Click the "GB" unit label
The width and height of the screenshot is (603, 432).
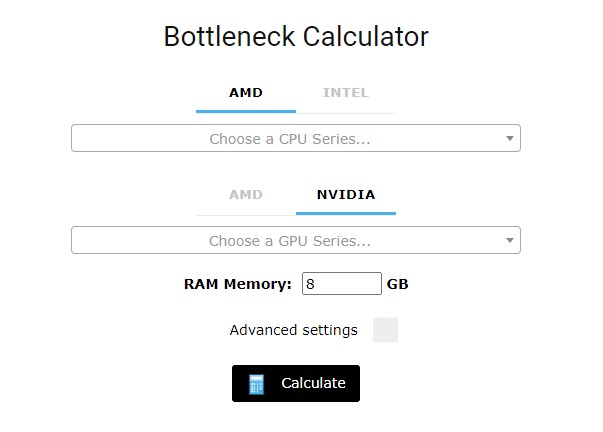point(398,284)
